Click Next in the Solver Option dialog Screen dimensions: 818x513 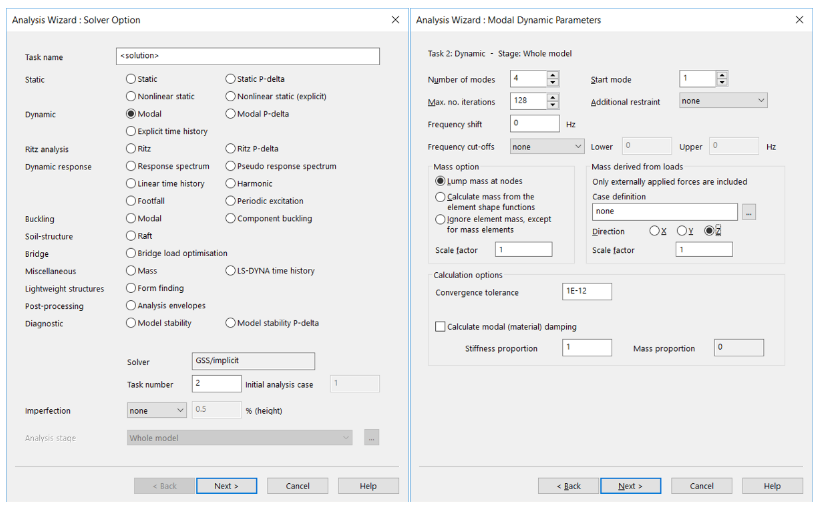pos(225,486)
